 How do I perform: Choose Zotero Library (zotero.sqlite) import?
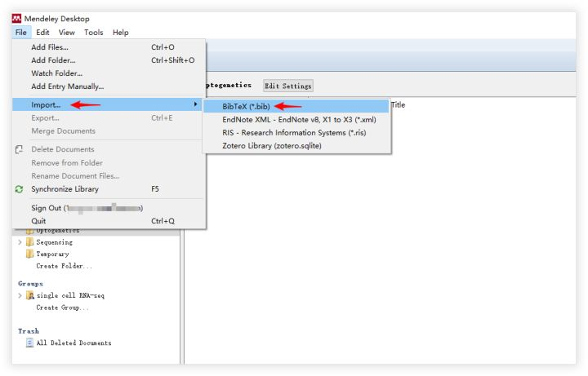(296, 146)
